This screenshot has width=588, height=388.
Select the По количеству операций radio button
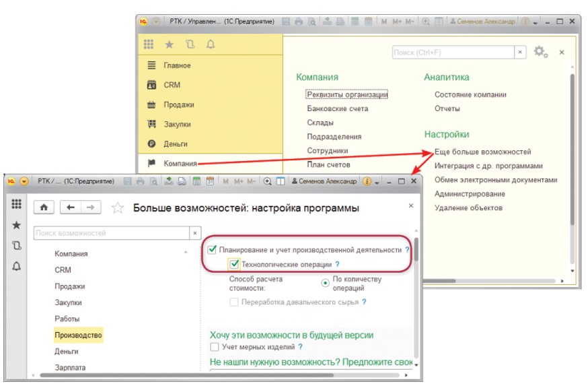(325, 283)
